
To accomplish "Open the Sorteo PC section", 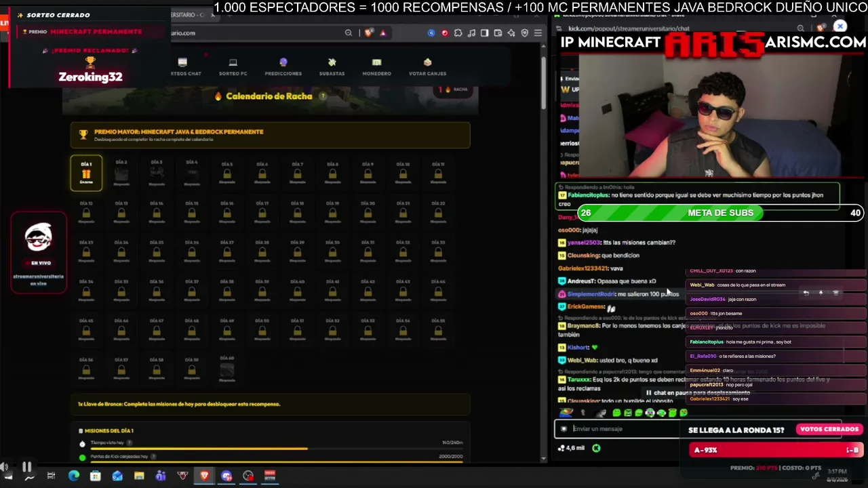I will [x=233, y=67].
